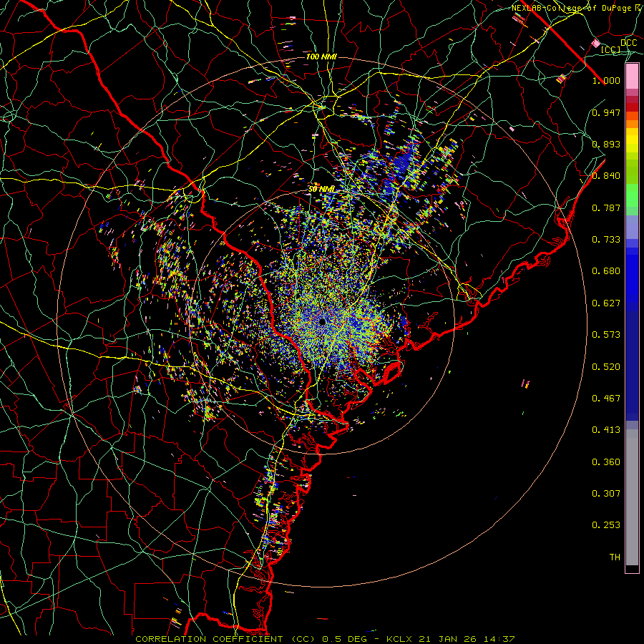Select the 0.360 scale value

606,462
